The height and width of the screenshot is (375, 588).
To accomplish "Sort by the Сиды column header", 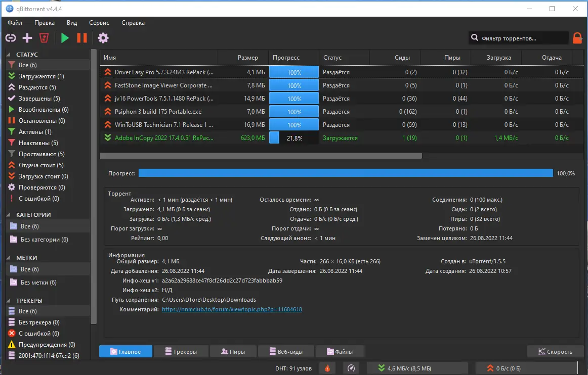I will 395,57.
